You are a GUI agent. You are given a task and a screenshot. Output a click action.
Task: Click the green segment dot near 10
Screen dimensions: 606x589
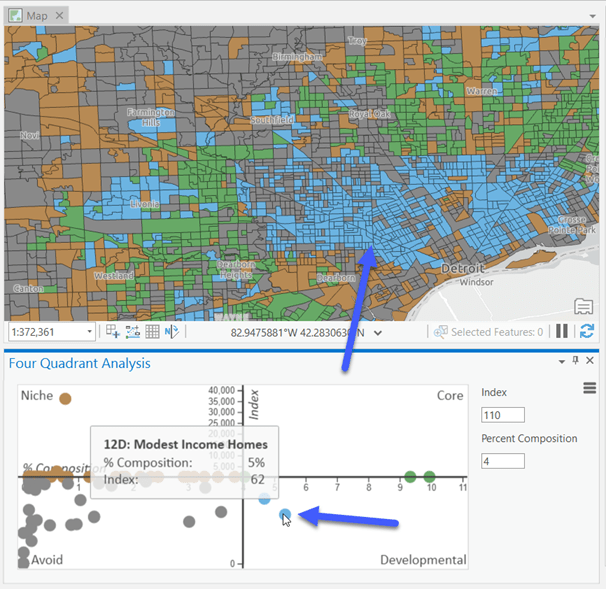pos(429,477)
